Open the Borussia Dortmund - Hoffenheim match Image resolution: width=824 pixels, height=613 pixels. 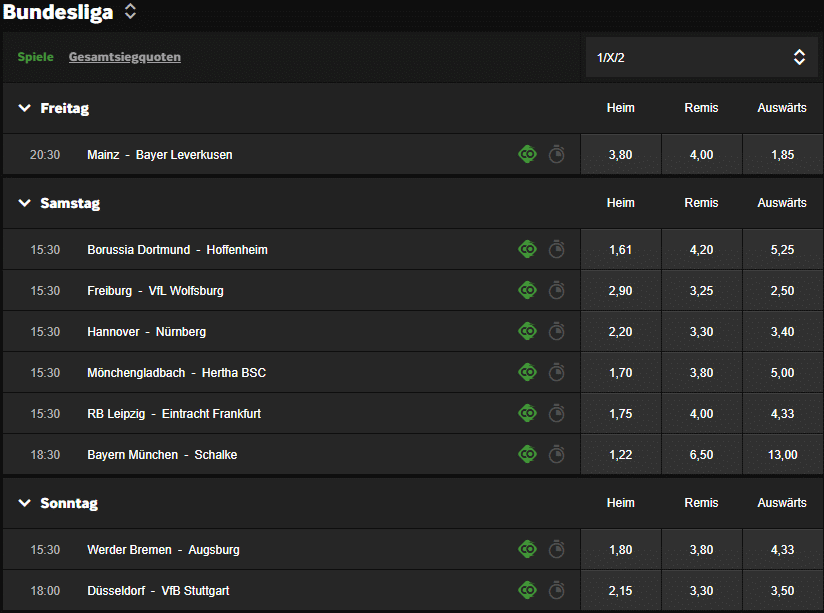[x=178, y=250]
